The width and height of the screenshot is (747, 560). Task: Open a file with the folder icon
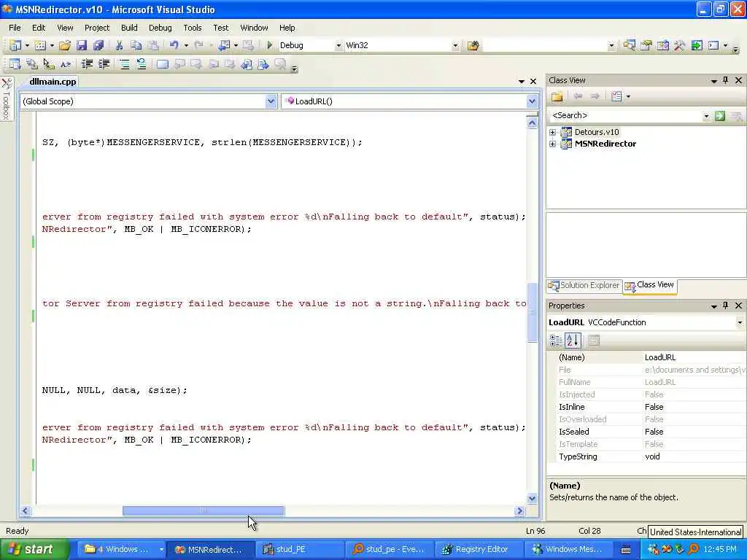(x=65, y=45)
